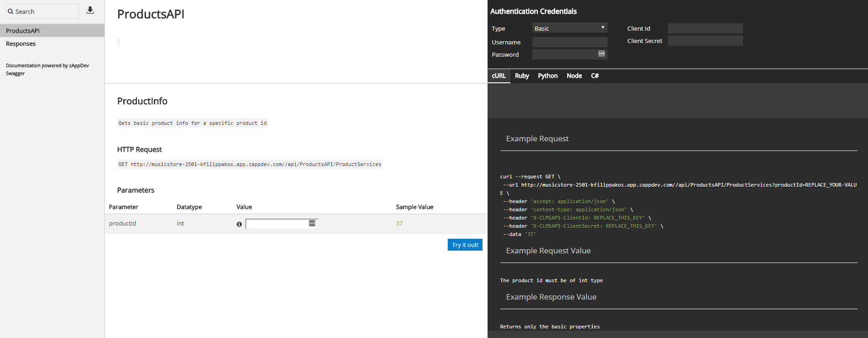Focus the Client Id text field
868x338 pixels.
tap(705, 28)
